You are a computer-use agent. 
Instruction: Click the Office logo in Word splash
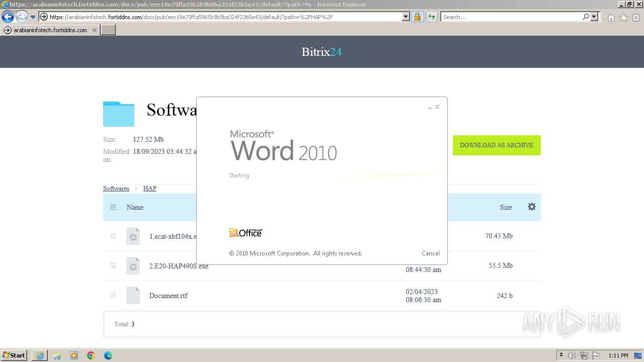246,232
